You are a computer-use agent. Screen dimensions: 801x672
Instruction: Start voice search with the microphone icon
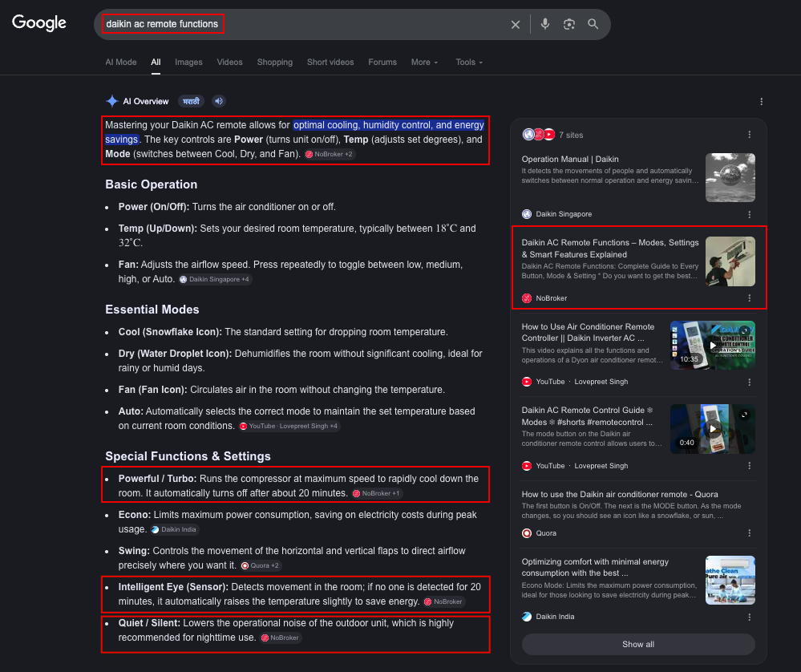(545, 24)
